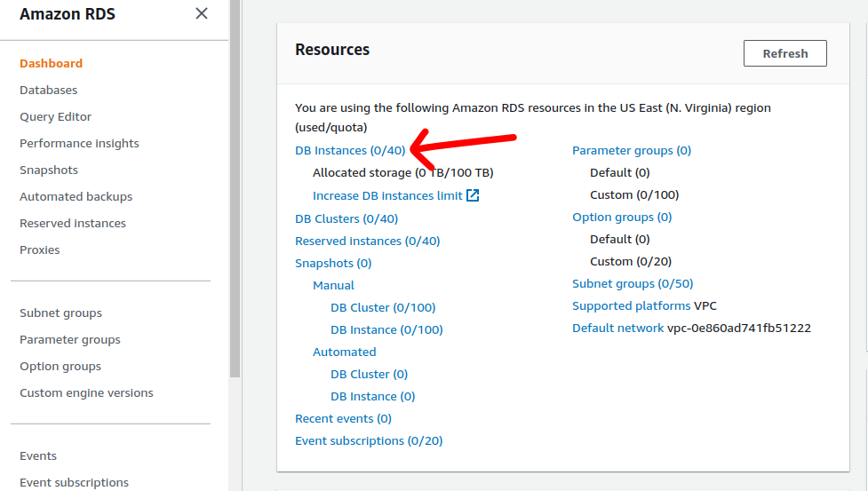This screenshot has height=491, width=868.
Task: Select the Custom (0/100) parameter groups text
Action: (634, 194)
